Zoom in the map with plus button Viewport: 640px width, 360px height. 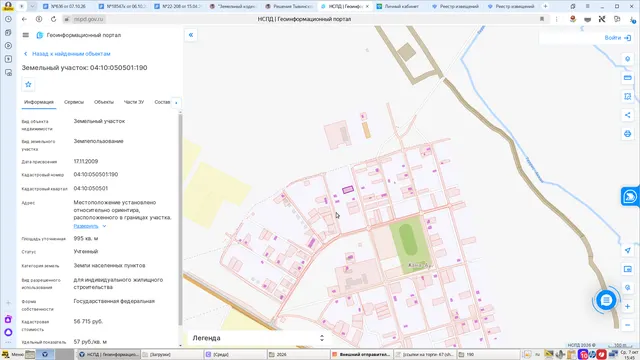[x=628, y=306]
